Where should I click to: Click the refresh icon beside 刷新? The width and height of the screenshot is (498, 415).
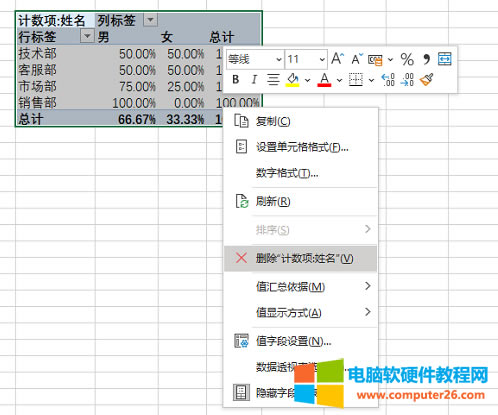pyautogui.click(x=242, y=201)
